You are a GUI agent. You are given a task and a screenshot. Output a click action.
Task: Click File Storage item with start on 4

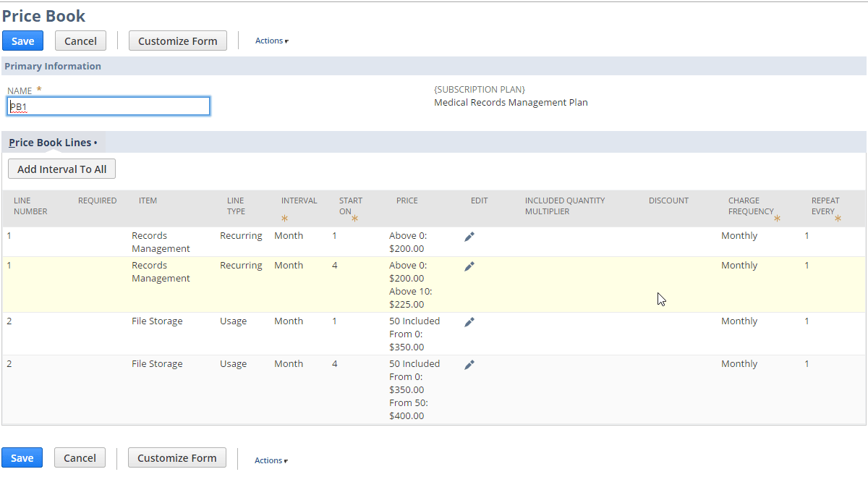(x=157, y=363)
